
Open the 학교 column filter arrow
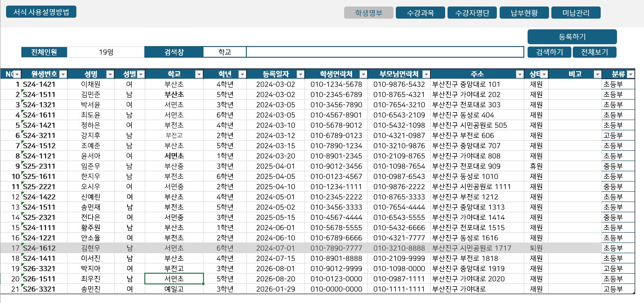(199, 74)
